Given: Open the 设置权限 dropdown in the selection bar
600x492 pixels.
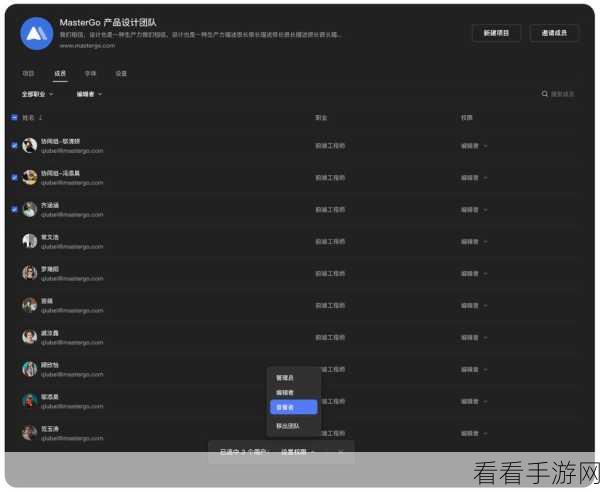Looking at the screenshot, I should [x=298, y=452].
